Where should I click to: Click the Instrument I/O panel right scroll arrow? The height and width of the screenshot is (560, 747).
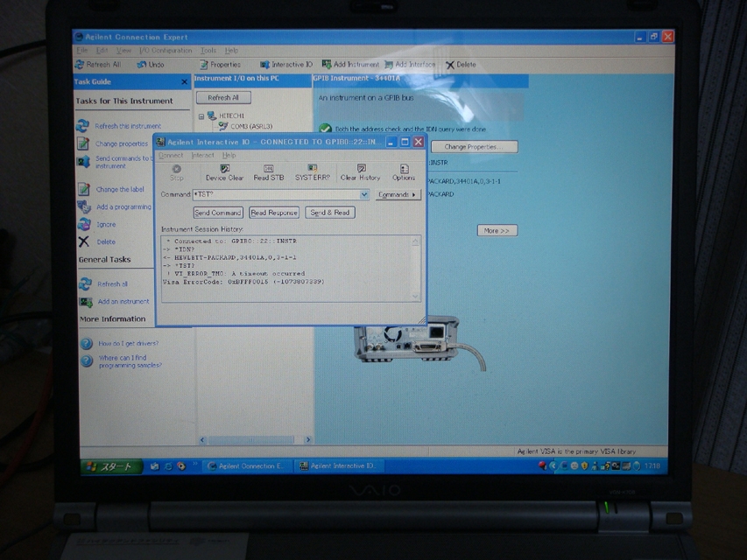tap(307, 439)
